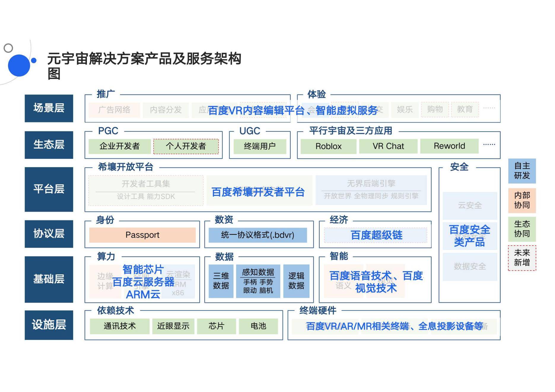Click the 数据 group heading

point(225,257)
